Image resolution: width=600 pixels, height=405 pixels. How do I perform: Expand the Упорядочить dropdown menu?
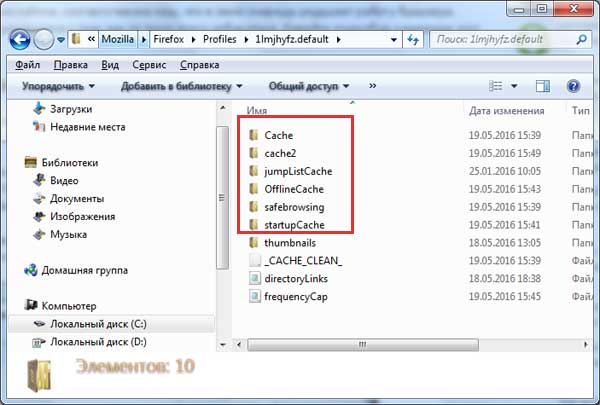click(x=59, y=87)
